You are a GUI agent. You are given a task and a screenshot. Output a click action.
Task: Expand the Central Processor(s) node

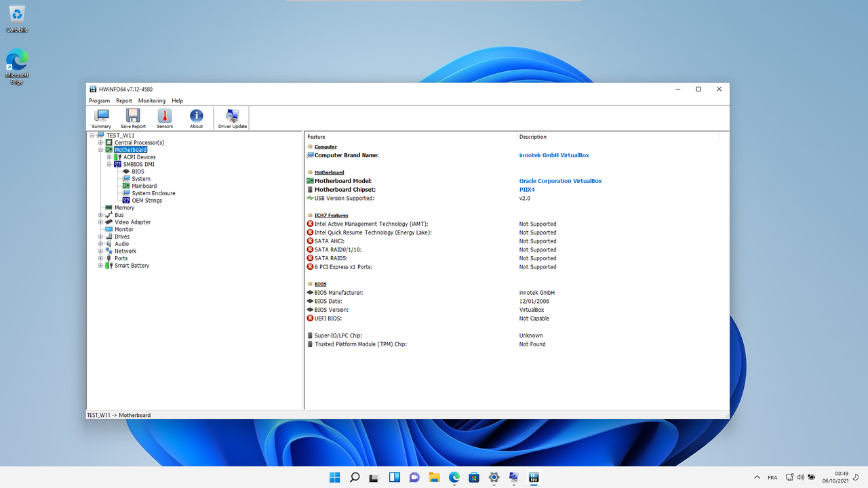[100, 142]
